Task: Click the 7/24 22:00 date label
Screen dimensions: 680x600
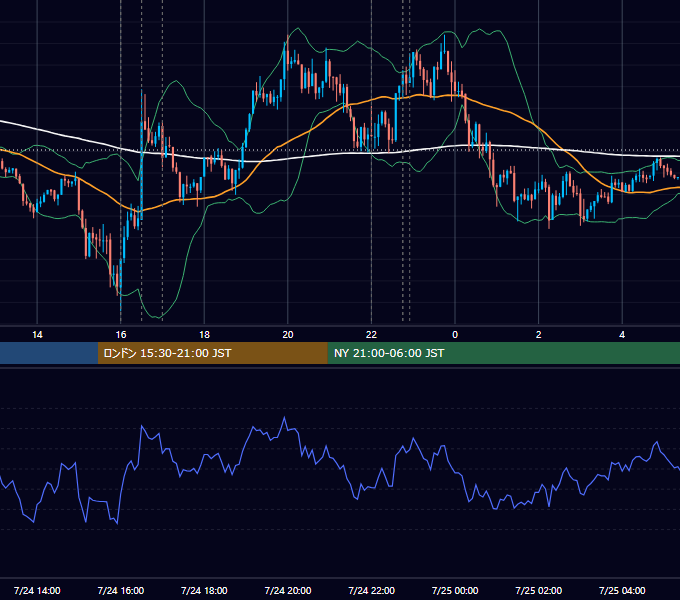Action: click(372, 590)
